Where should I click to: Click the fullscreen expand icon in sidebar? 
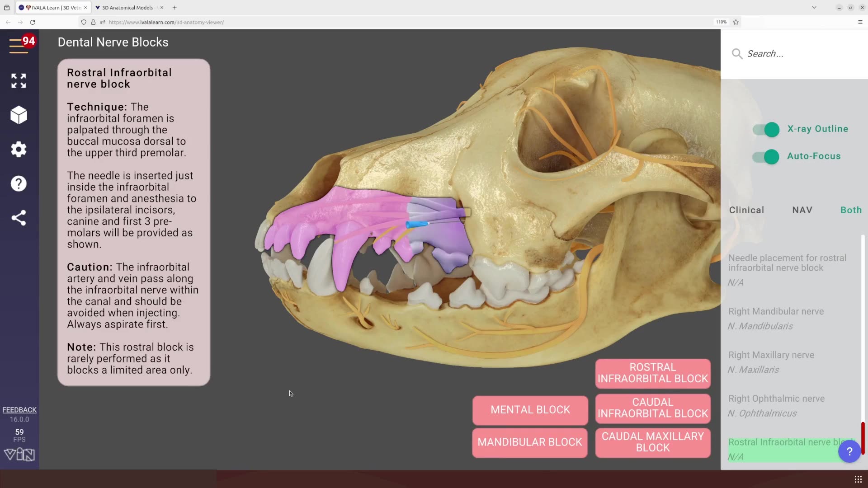pyautogui.click(x=19, y=80)
